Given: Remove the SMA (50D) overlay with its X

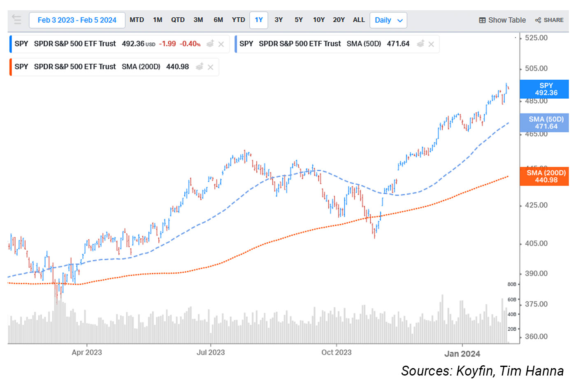Looking at the screenshot, I should point(432,44).
